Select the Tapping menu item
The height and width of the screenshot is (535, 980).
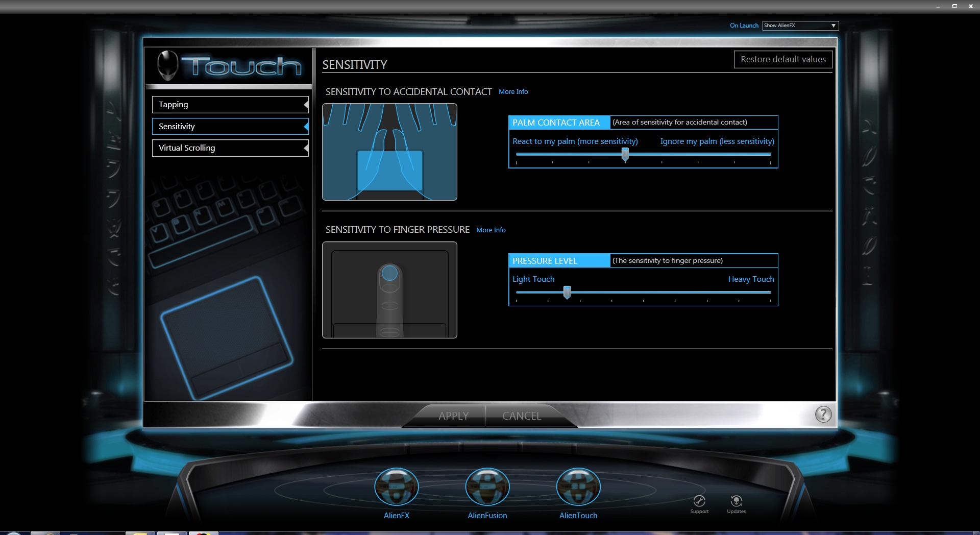pyautogui.click(x=230, y=105)
